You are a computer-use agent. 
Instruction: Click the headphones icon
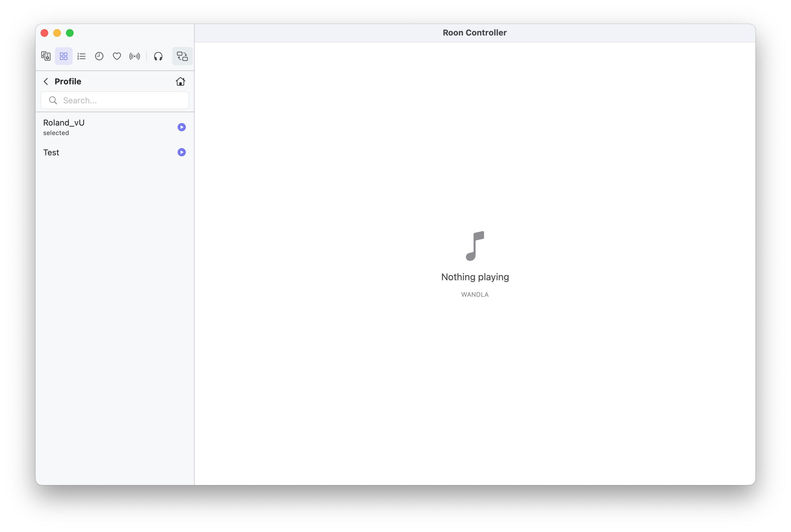(x=158, y=56)
